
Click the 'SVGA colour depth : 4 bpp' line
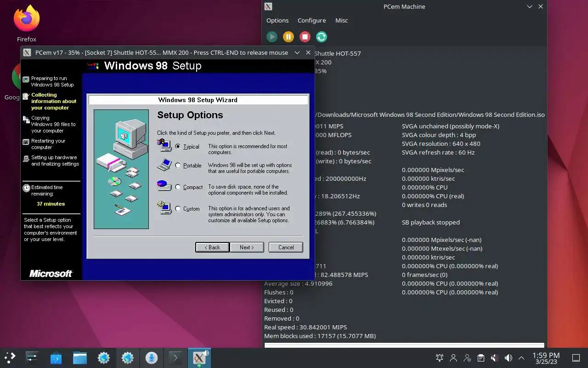439,135
